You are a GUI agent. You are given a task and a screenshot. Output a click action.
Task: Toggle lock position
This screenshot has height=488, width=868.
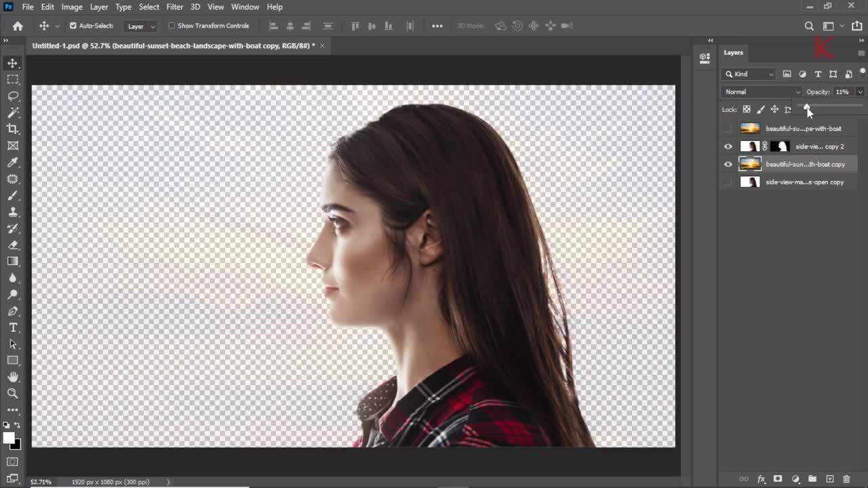point(774,109)
